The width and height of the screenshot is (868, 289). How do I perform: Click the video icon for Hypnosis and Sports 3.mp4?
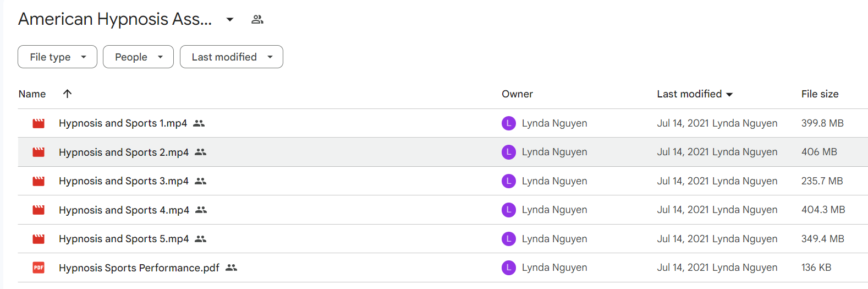(39, 181)
